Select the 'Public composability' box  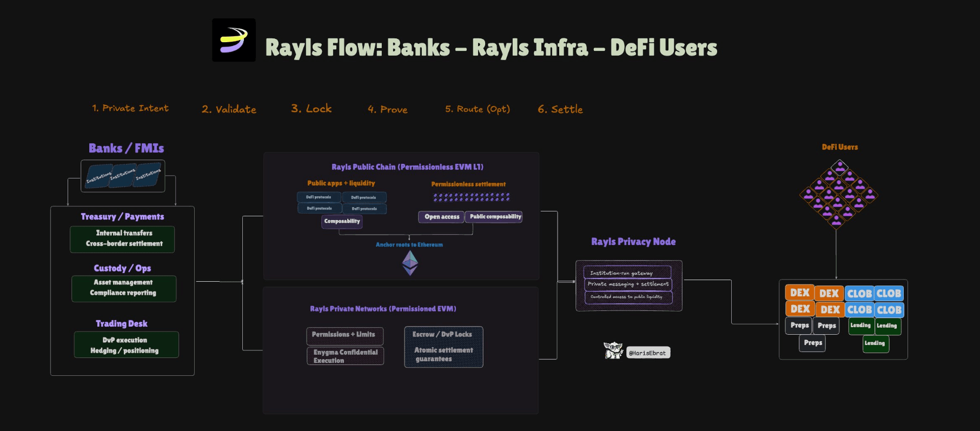pyautogui.click(x=494, y=217)
